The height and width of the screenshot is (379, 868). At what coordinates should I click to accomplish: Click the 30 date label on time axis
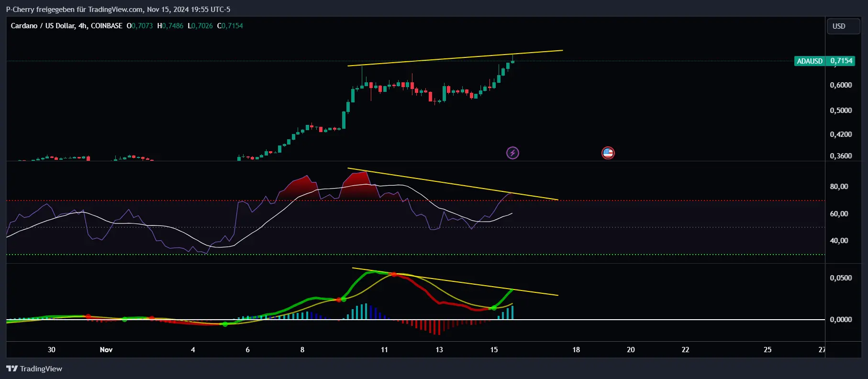[52, 350]
